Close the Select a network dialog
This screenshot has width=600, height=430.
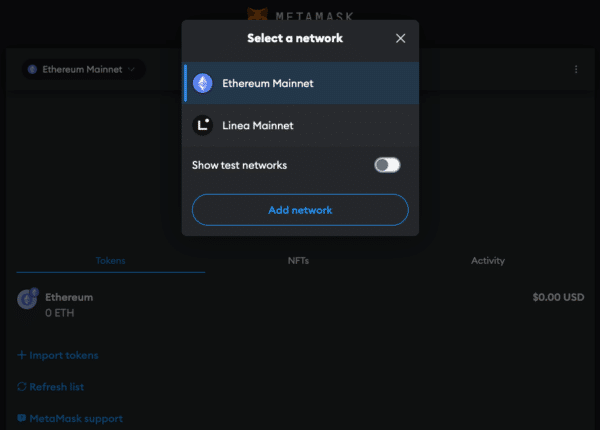click(401, 38)
